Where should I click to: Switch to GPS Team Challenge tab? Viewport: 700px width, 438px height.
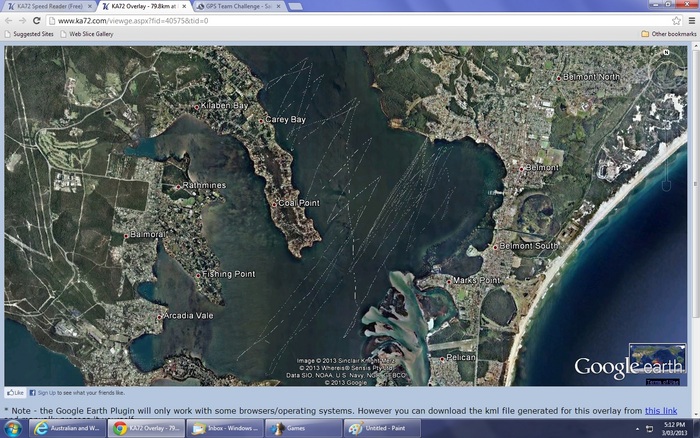point(240,6)
